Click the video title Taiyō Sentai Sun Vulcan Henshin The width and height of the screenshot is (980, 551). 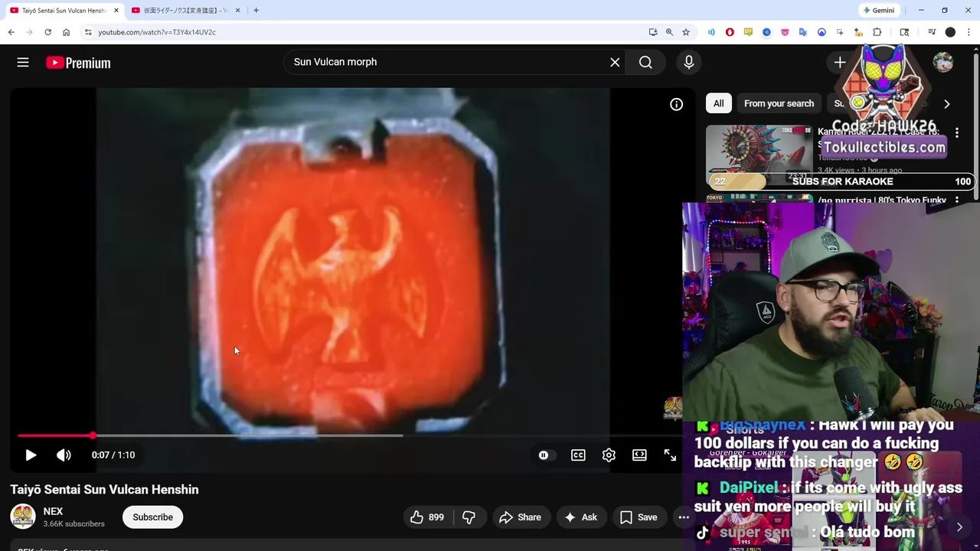(104, 490)
